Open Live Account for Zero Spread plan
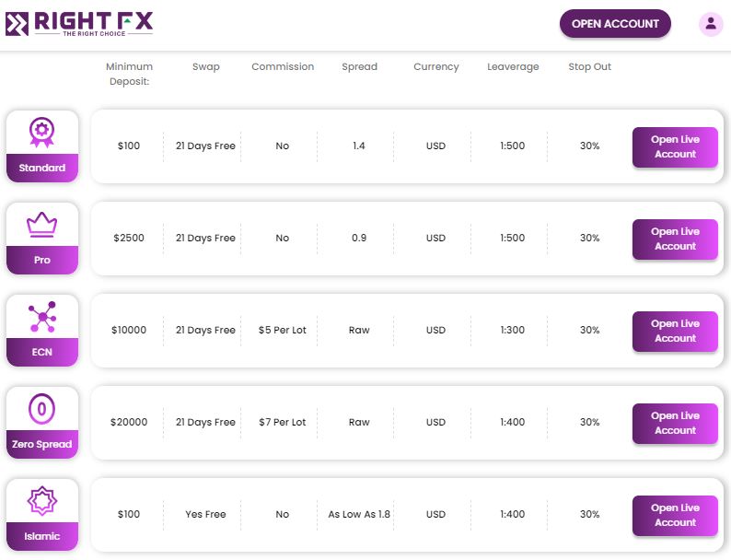Viewport: 731px width, 560px height. point(675,424)
